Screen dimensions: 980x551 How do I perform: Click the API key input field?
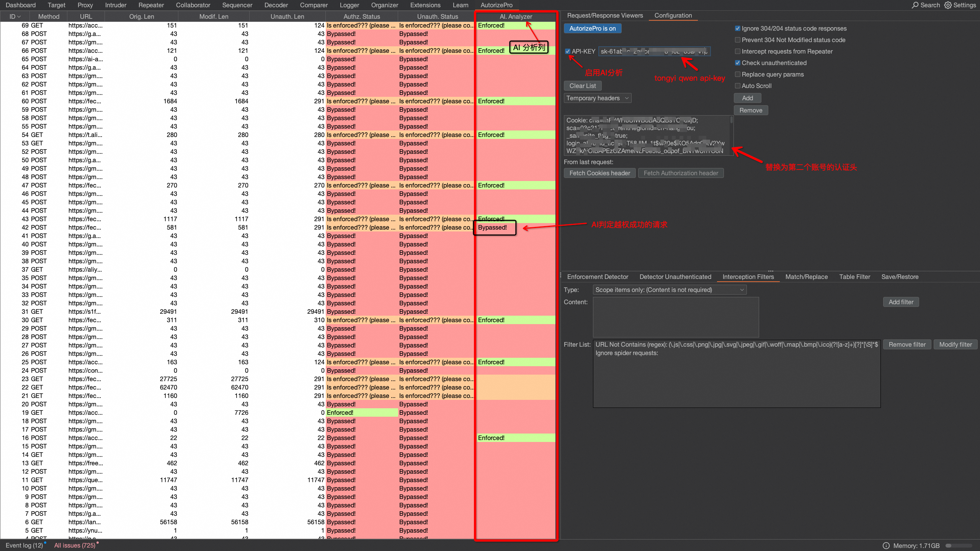654,51
